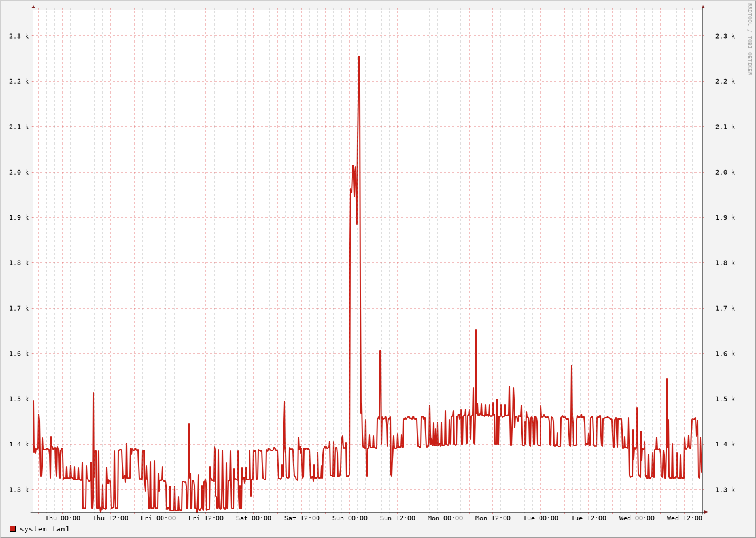Select the Sun 00:00 time axis label

click(349, 518)
